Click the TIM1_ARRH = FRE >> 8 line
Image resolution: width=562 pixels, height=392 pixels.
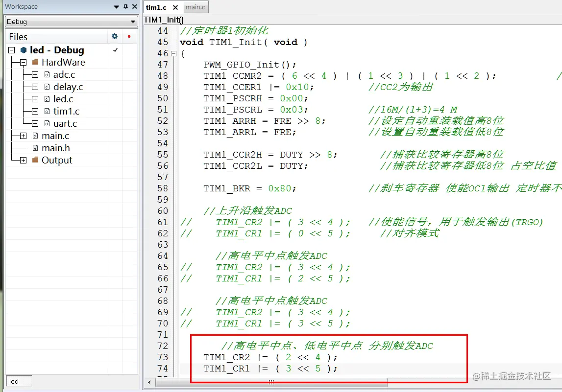point(265,121)
